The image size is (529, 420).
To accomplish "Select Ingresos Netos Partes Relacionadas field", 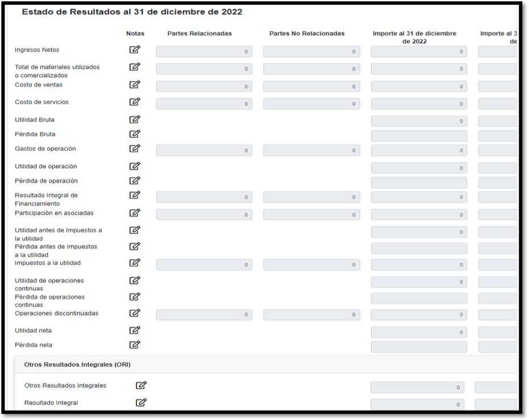I will pos(204,52).
